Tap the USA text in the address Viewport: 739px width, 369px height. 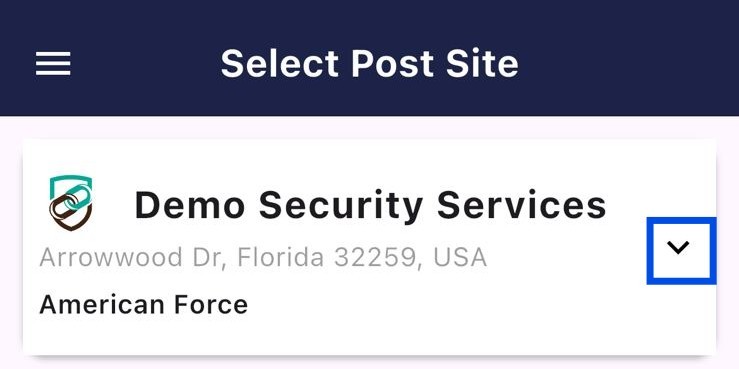(460, 257)
